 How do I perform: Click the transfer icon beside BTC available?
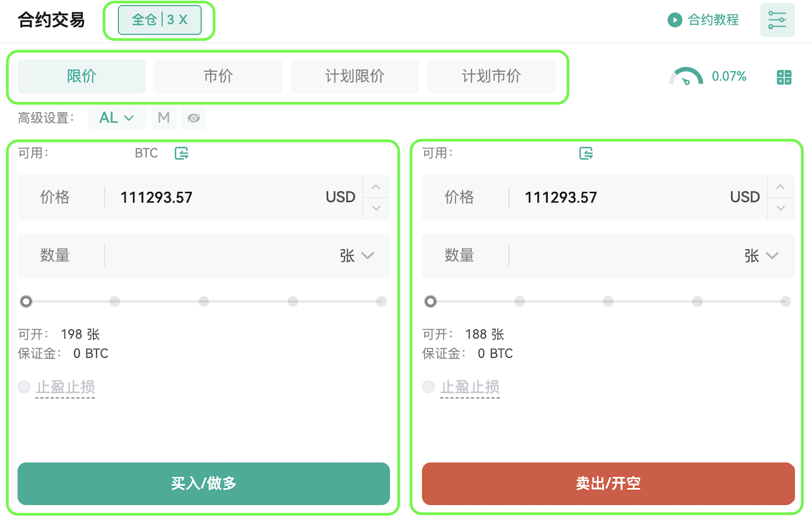(x=182, y=153)
